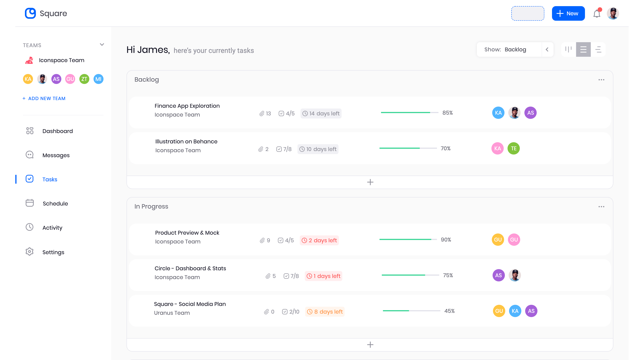644x360 pixels.
Task: Click the red Iconspace Team logo badge
Action: tap(30, 60)
